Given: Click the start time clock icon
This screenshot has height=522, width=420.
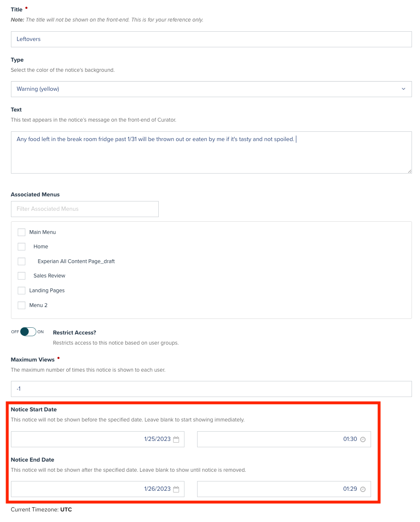Looking at the screenshot, I should [363, 439].
